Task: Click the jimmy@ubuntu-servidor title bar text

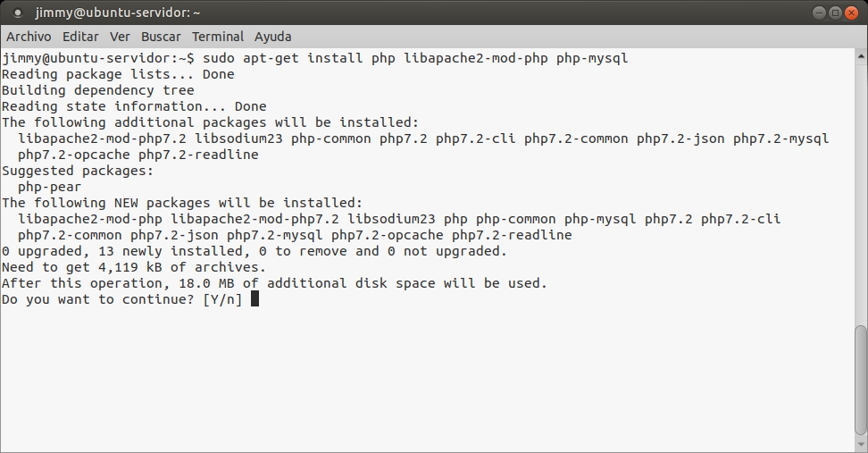Action: (x=118, y=13)
